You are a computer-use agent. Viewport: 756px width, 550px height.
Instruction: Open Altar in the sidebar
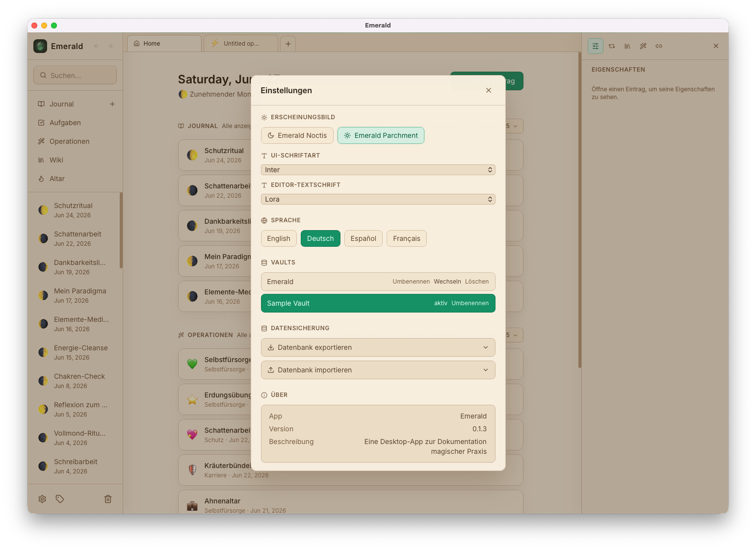coord(57,179)
